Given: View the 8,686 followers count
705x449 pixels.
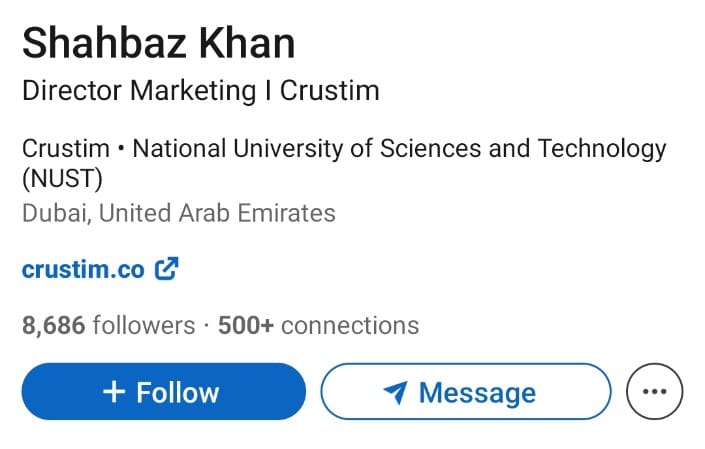Looking at the screenshot, I should 107,325.
